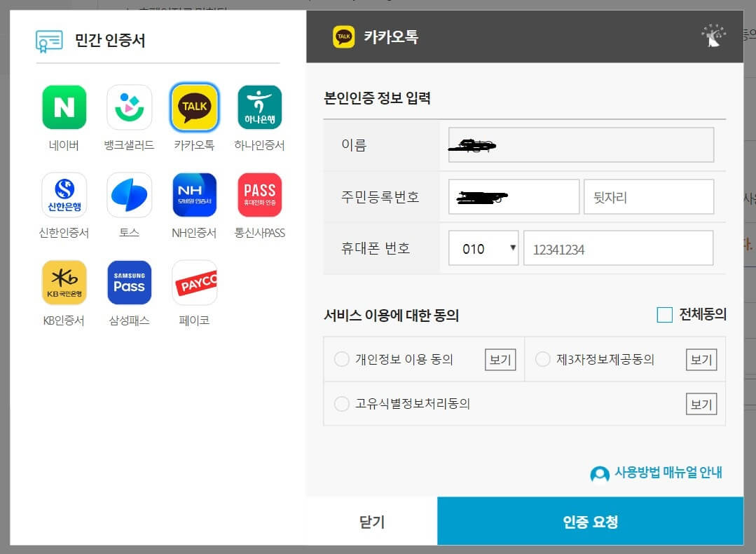Choose the Samsung Pass (삼성패스) icon
Viewport: 756px width, 554px height.
click(x=129, y=283)
